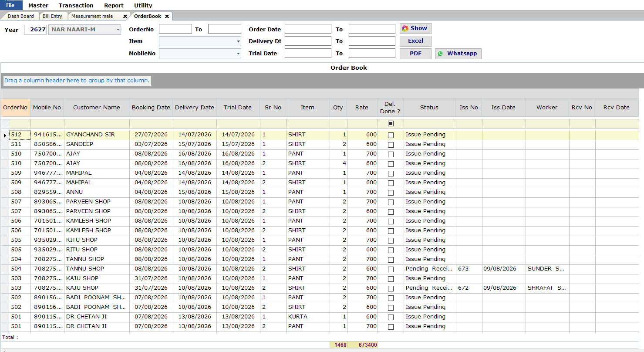Tick Del. Done checkbox for SANDEEP row
This screenshot has height=352, width=644.
391,145
